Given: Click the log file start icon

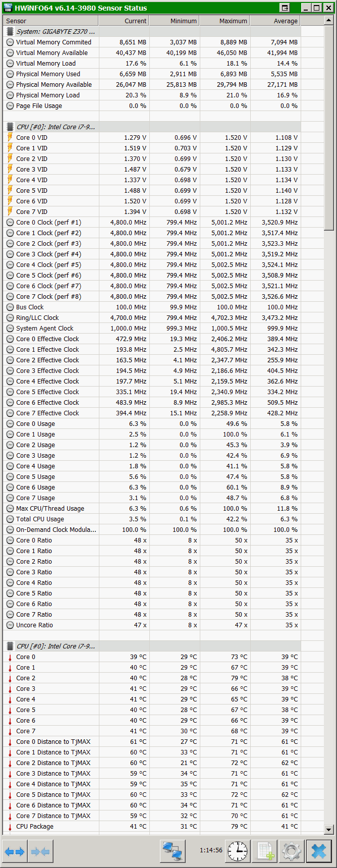Looking at the screenshot, I should pyautogui.click(x=265, y=852).
